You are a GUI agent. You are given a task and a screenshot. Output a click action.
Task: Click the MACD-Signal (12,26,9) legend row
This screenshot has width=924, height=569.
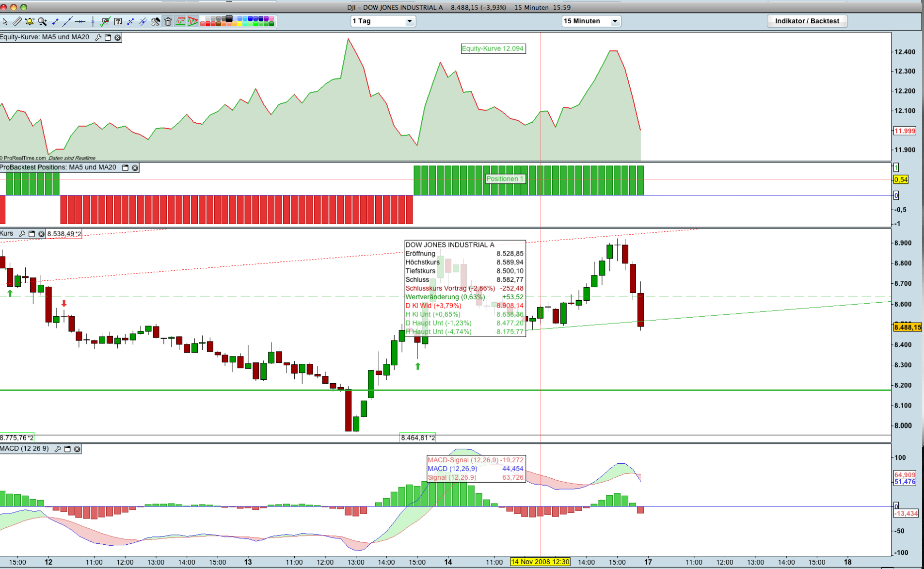[476, 460]
